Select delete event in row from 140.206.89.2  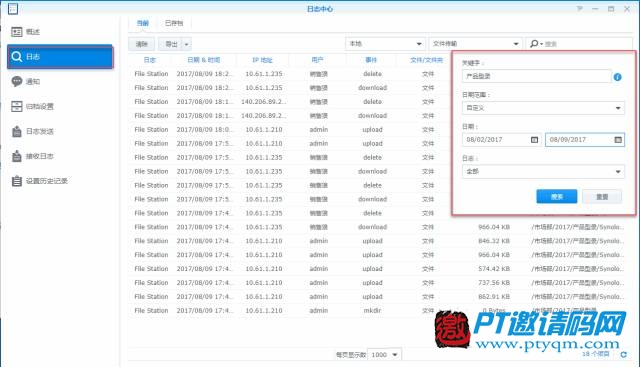372,102
